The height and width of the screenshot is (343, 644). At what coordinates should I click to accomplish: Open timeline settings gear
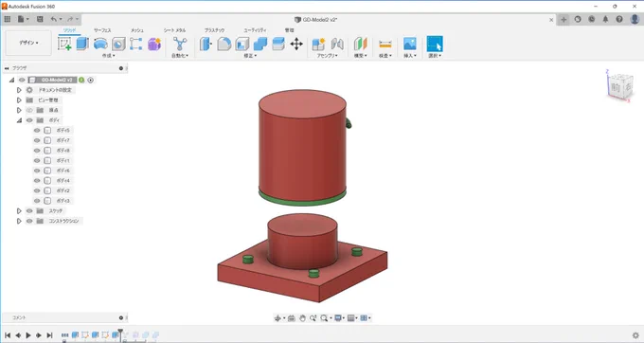point(635,335)
